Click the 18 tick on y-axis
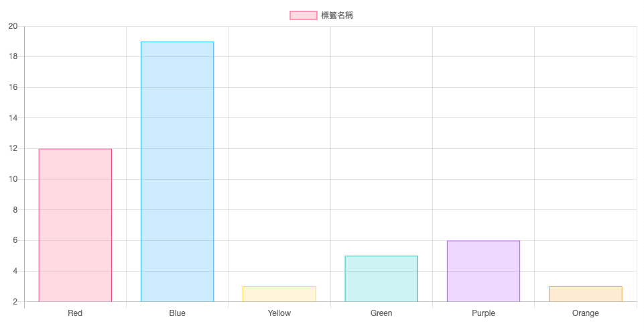Viewport: 644px width, 330px height. pyautogui.click(x=13, y=57)
